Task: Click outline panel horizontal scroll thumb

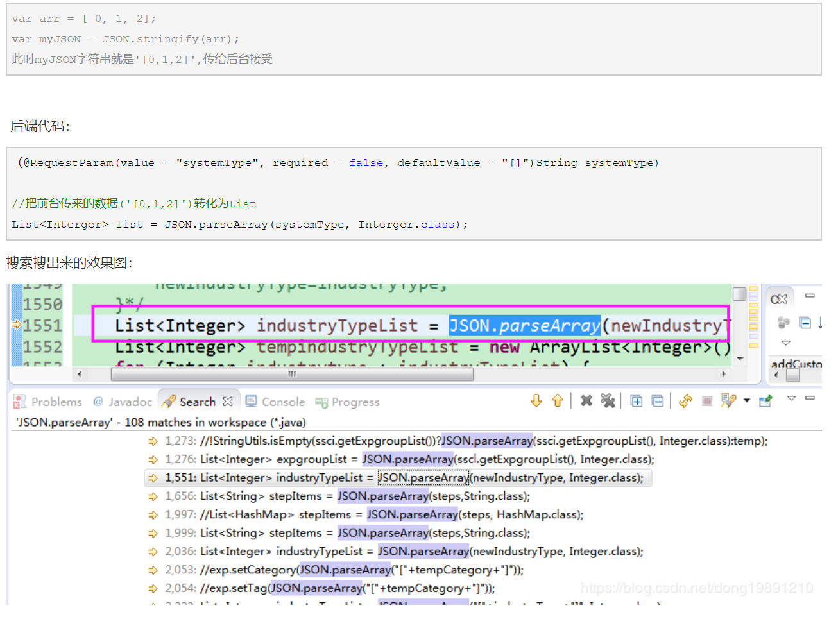Action: (793, 375)
